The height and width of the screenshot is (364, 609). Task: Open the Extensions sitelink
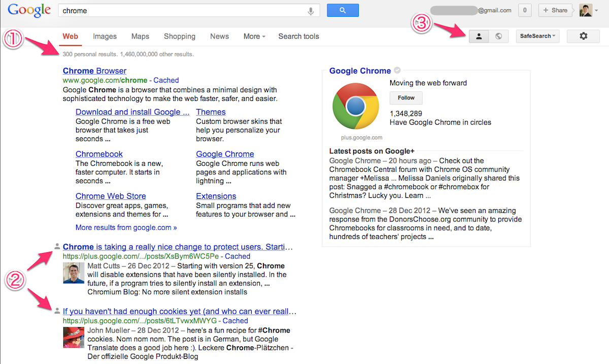[x=216, y=196]
